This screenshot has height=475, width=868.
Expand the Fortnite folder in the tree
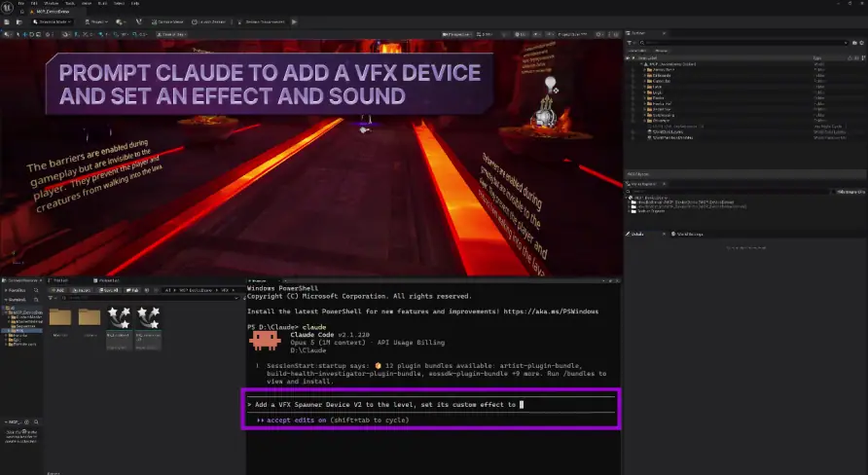(x=6, y=336)
